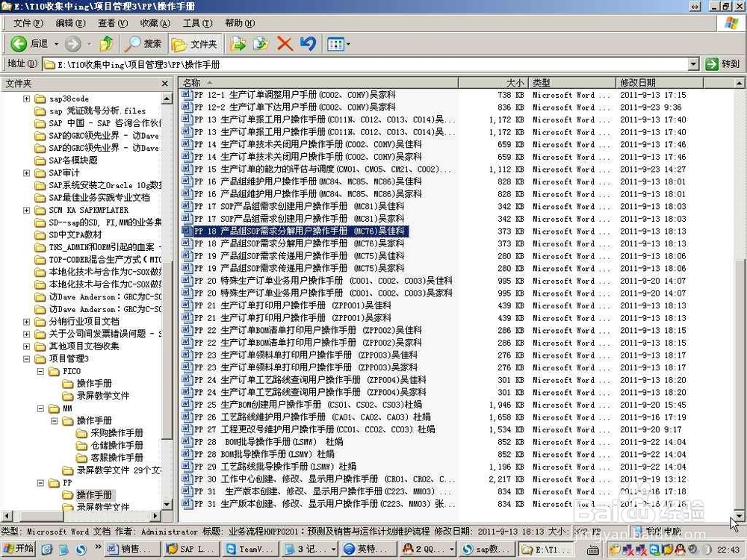Close the 文件夹 folders pane

(165, 84)
